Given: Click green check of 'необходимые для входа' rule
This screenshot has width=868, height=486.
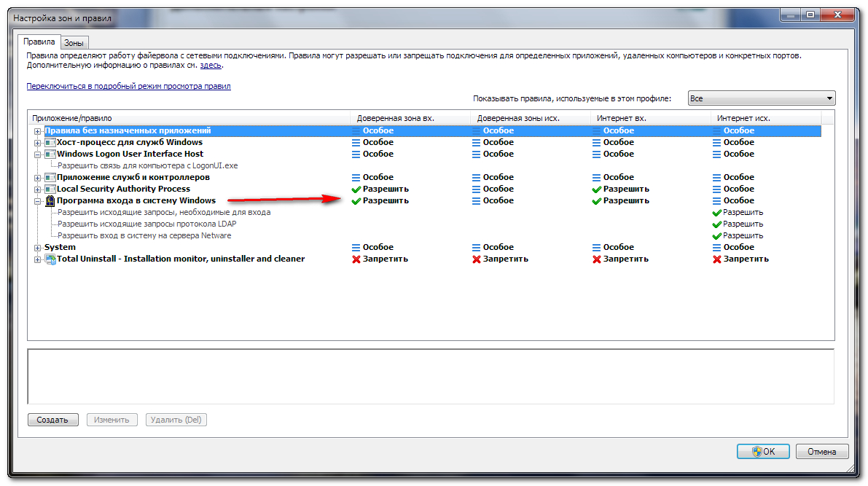Looking at the screenshot, I should 716,213.
